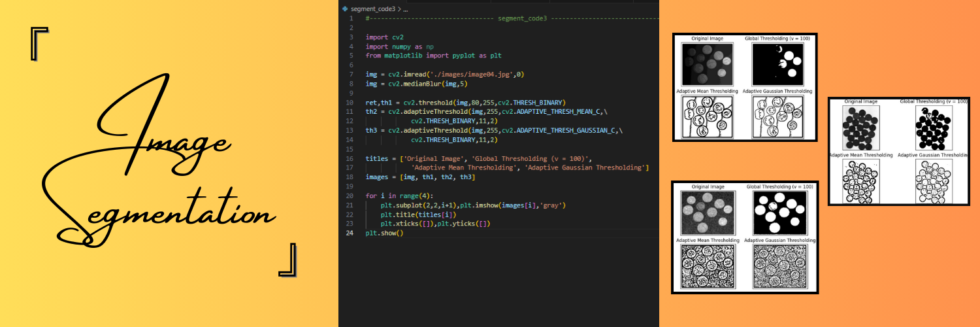Expand the chevron after segment_code3 breadcrumb

(398, 9)
